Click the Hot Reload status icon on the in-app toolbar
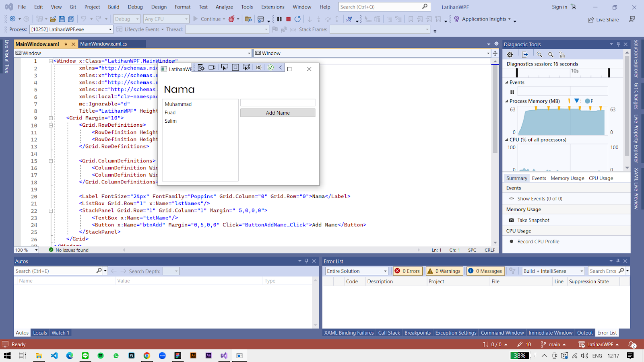Screen dimensions: 644x362 (x=259, y=68)
